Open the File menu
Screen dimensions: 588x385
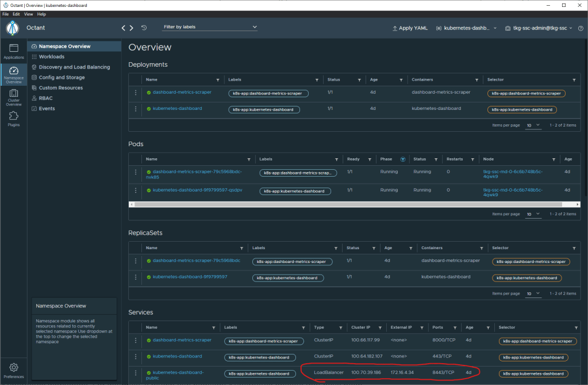pyautogui.click(x=5, y=14)
